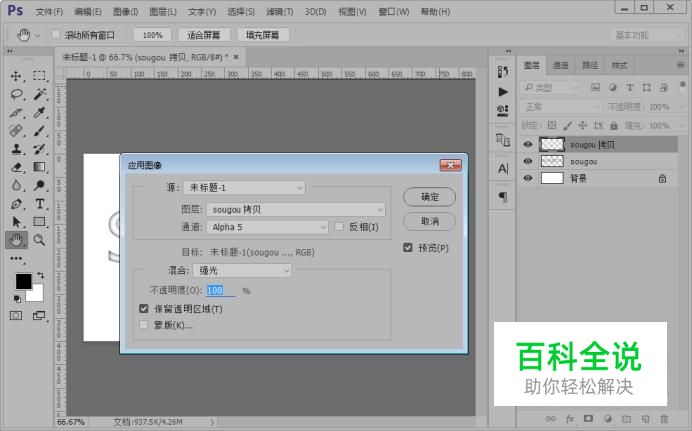This screenshot has height=431, width=692.
Task: Reset default foreground and background colors
Action: click(x=17, y=299)
